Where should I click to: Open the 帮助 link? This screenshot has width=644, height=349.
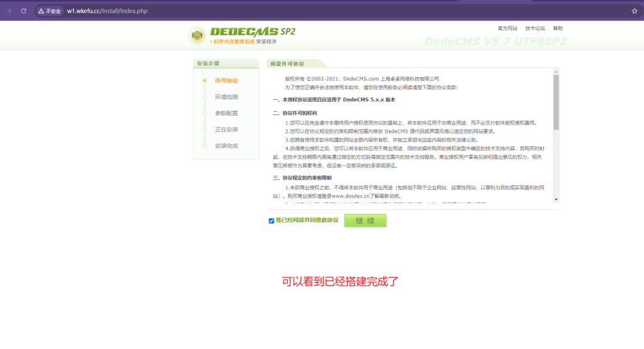[x=558, y=28]
